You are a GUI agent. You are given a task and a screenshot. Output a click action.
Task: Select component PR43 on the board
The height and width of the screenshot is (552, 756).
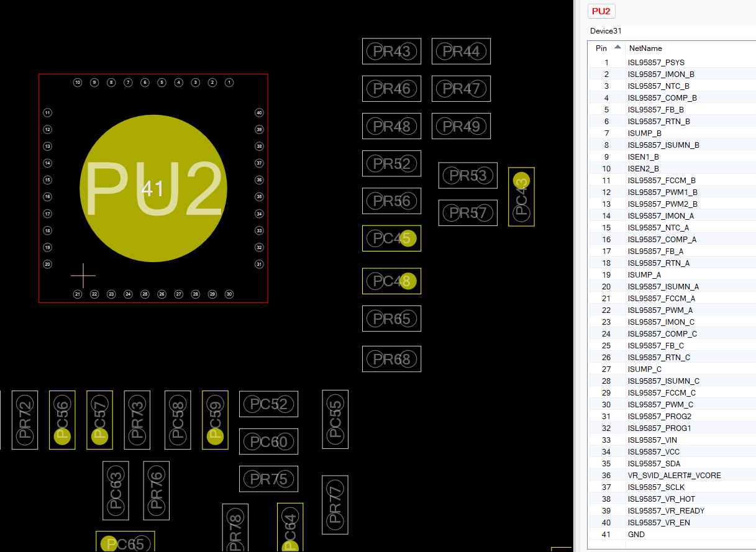392,51
